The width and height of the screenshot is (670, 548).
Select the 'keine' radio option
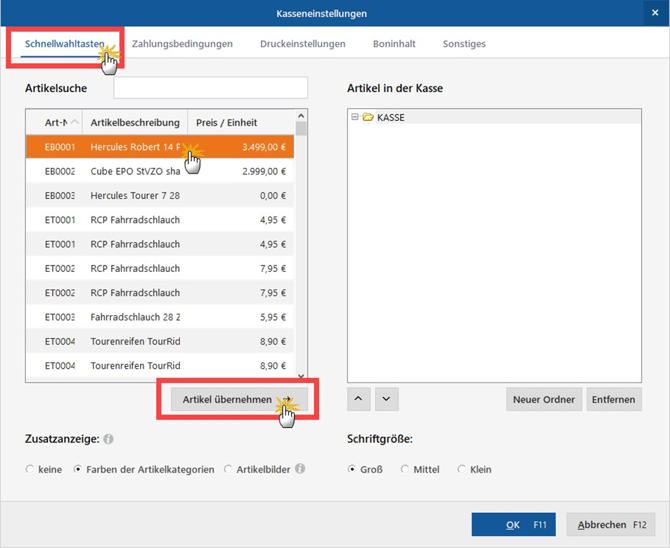(x=30, y=469)
